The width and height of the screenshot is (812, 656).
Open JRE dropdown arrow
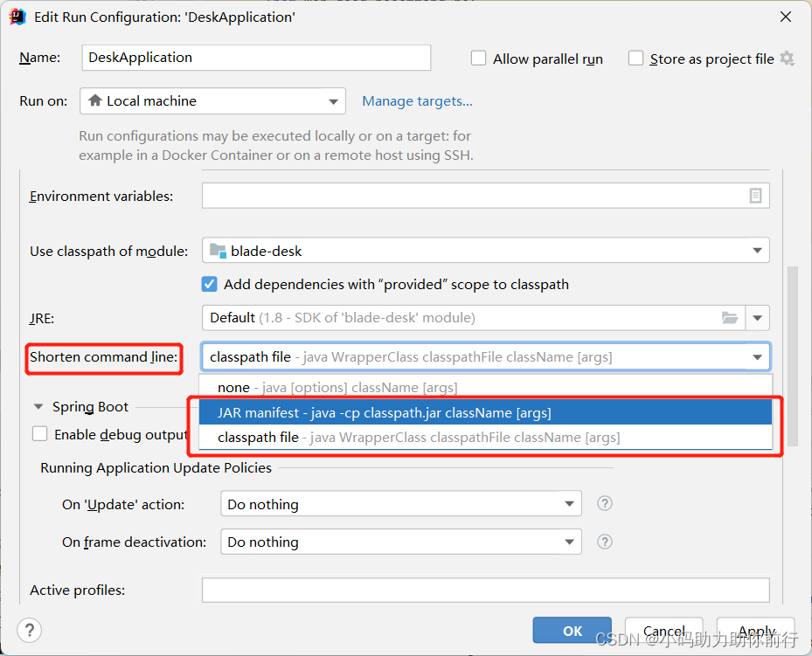pos(757,318)
